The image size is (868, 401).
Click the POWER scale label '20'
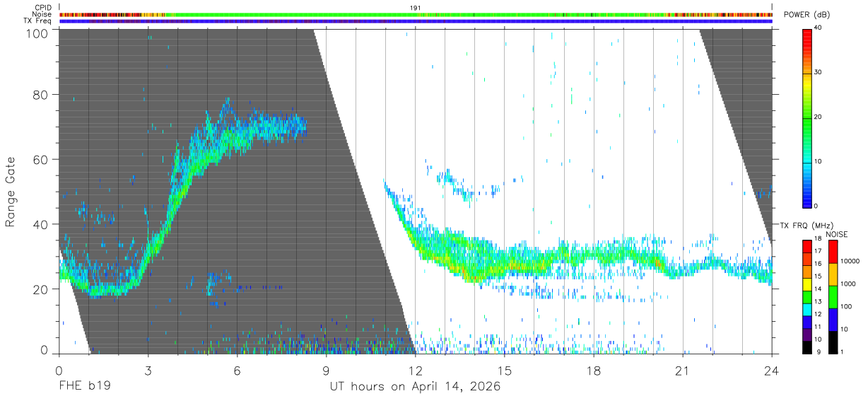818,117
